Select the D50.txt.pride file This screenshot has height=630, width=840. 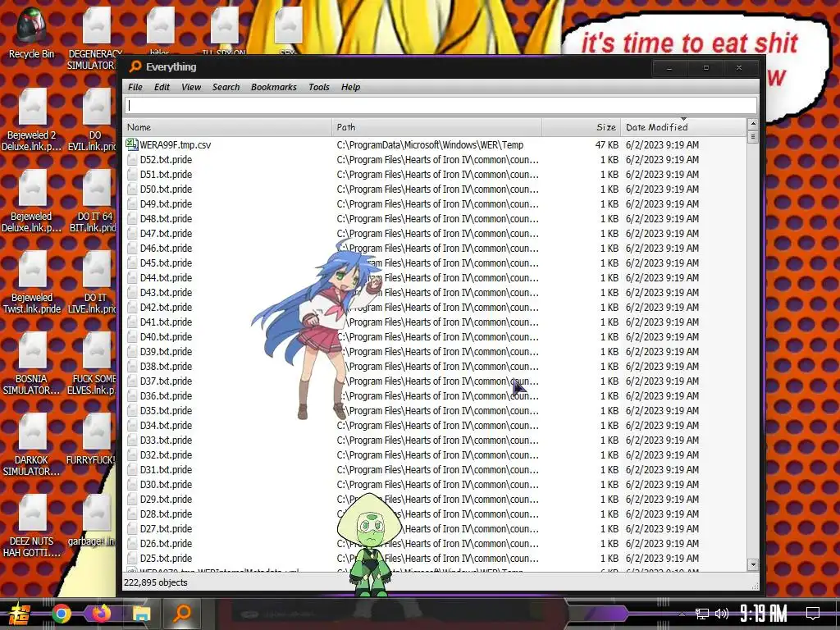[x=166, y=189]
